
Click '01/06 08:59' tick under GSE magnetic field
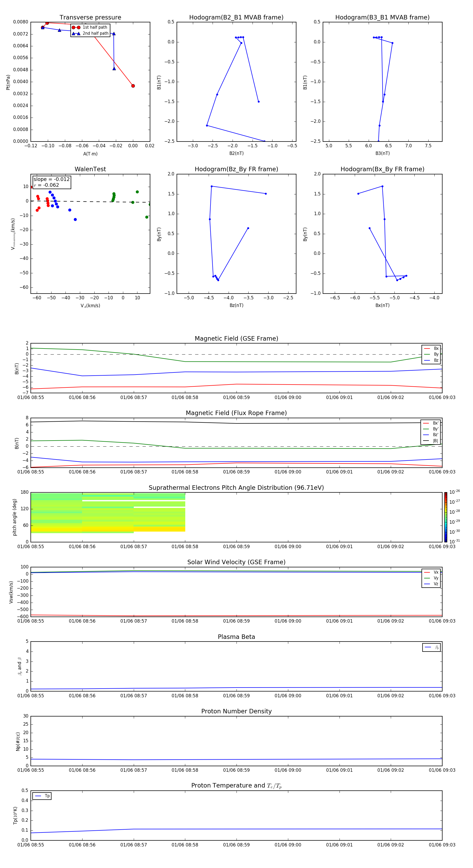(x=236, y=398)
